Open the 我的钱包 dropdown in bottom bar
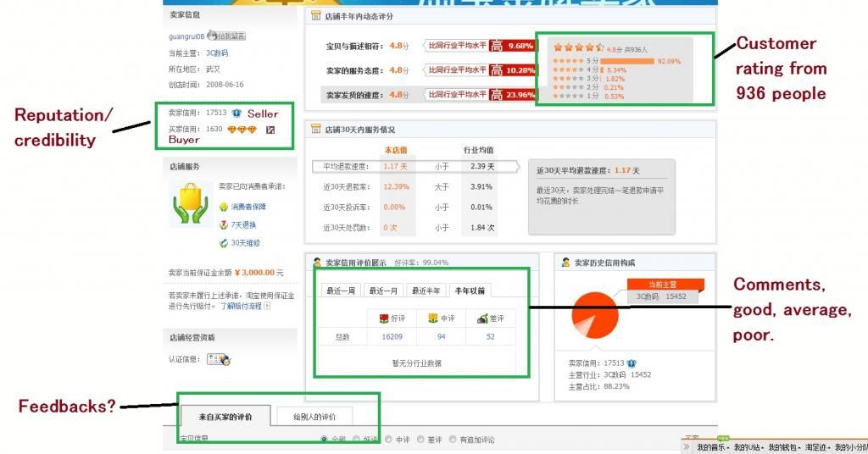This screenshot has width=868, height=454. [x=784, y=447]
